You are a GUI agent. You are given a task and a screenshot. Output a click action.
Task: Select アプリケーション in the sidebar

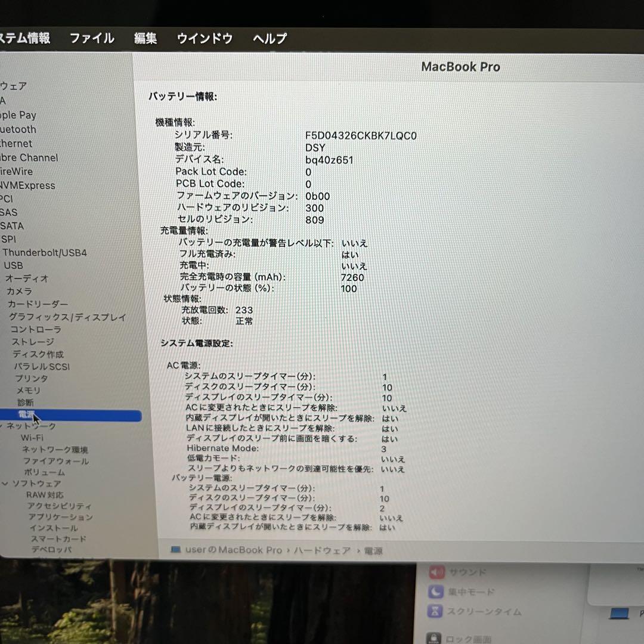click(x=61, y=517)
